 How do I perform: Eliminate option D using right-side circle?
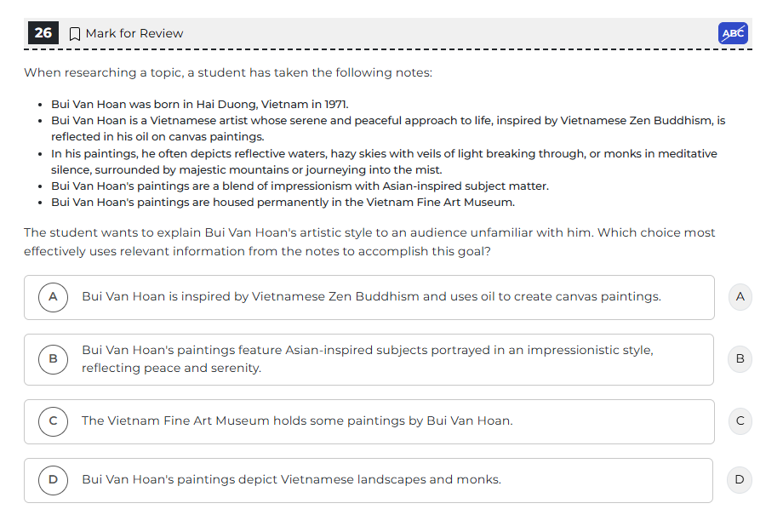click(x=740, y=480)
